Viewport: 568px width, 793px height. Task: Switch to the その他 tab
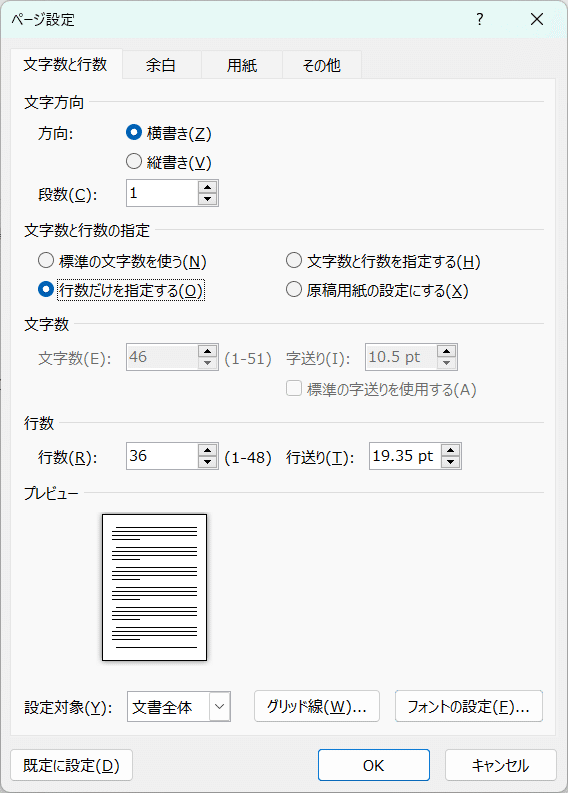[x=322, y=65]
